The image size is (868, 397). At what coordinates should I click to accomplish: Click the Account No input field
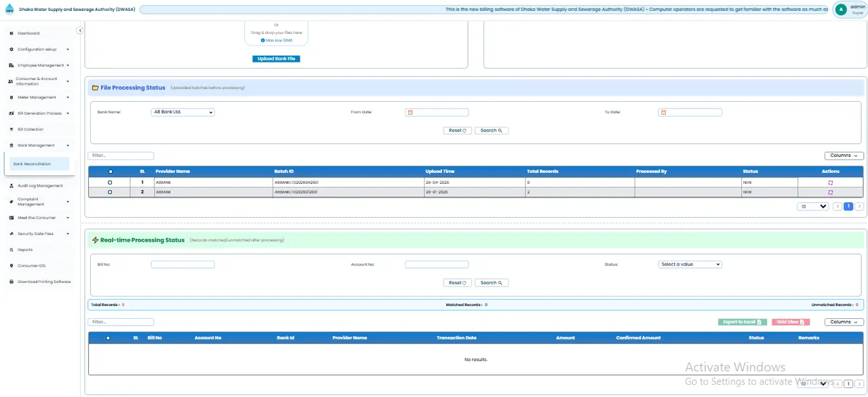tap(437, 265)
